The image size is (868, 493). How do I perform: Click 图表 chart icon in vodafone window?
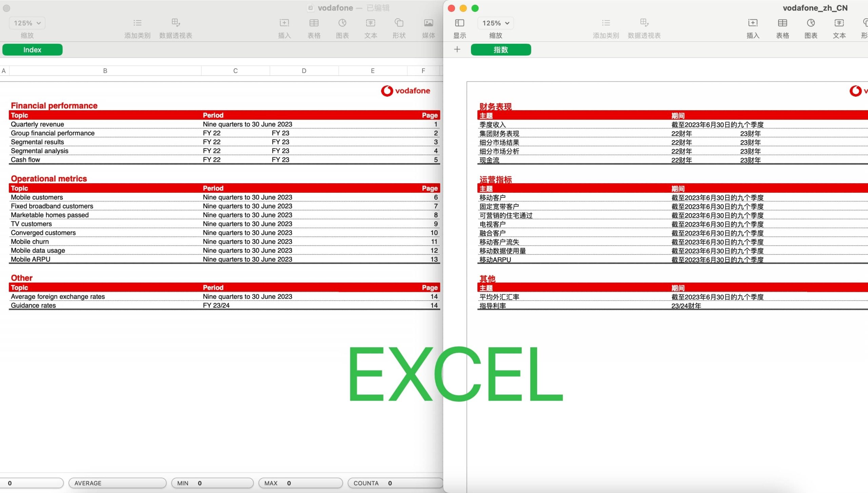[x=342, y=23]
